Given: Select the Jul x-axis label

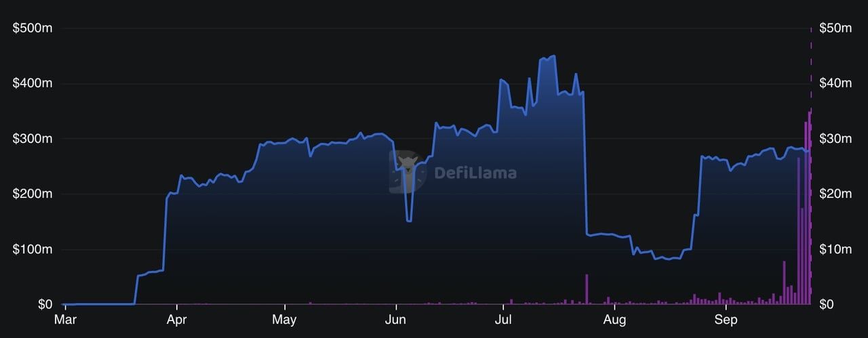Looking at the screenshot, I should click(x=502, y=318).
